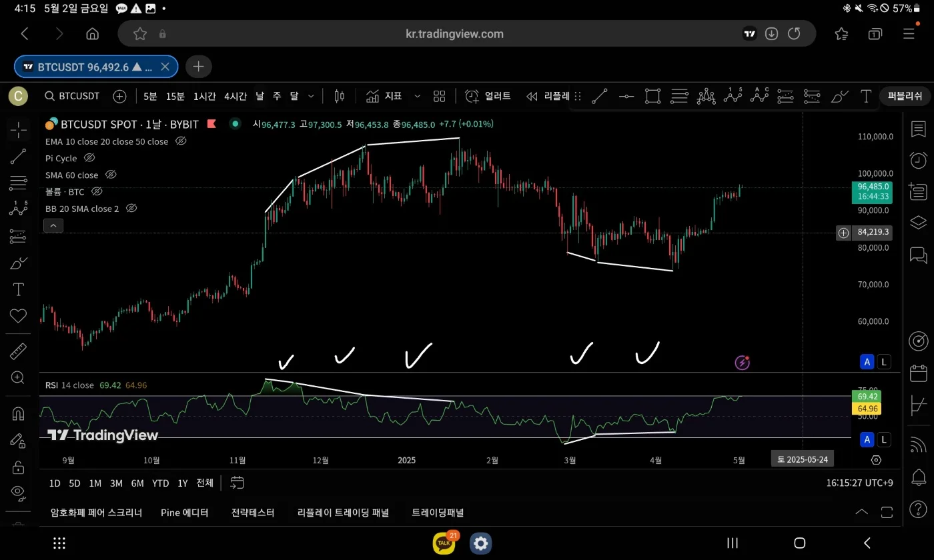
Task: Click the 퍼블리쉬 publish button
Action: [905, 96]
